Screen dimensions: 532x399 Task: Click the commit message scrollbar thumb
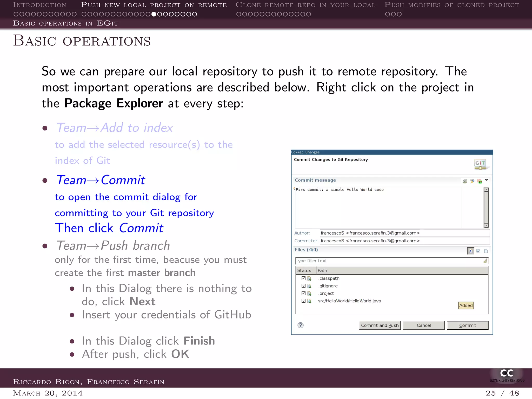[486, 207]
